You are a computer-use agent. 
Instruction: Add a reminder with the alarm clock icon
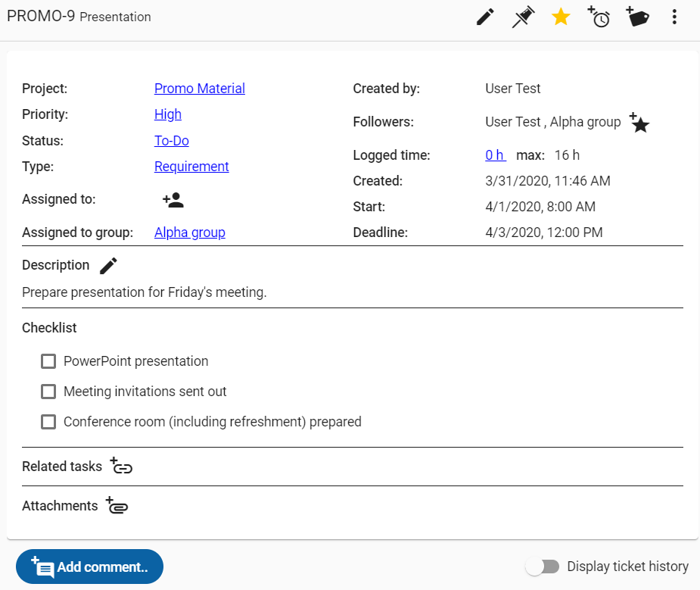(599, 17)
